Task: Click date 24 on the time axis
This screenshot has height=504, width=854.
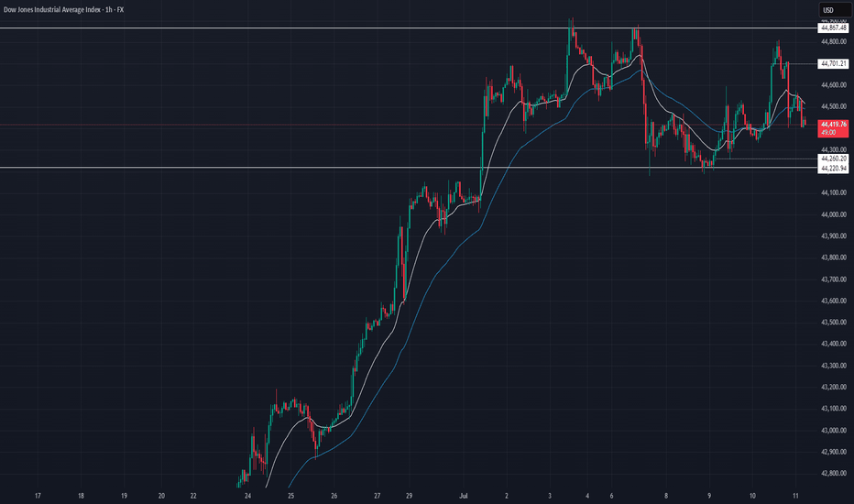Action: coord(247,496)
